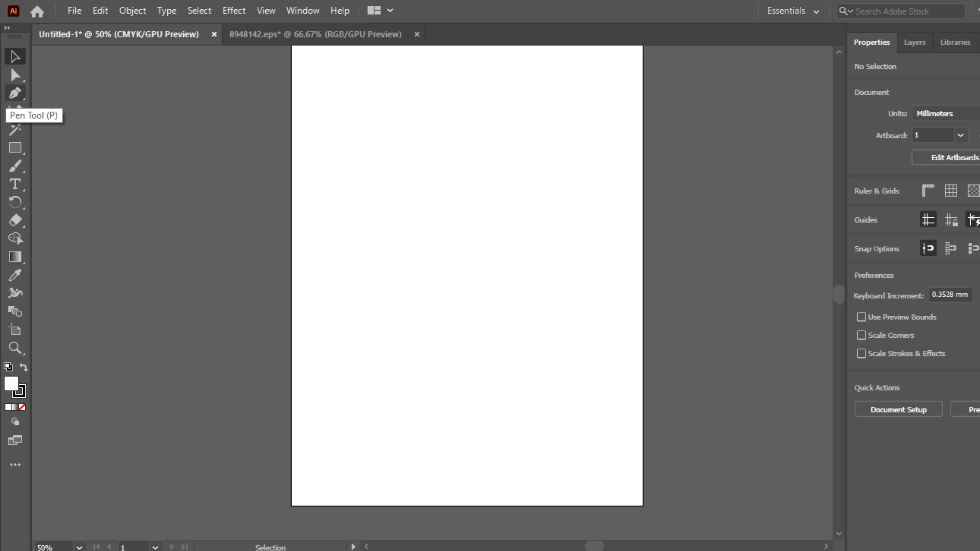980x551 pixels.
Task: Reset to default fill and stroke
Action: [8, 367]
